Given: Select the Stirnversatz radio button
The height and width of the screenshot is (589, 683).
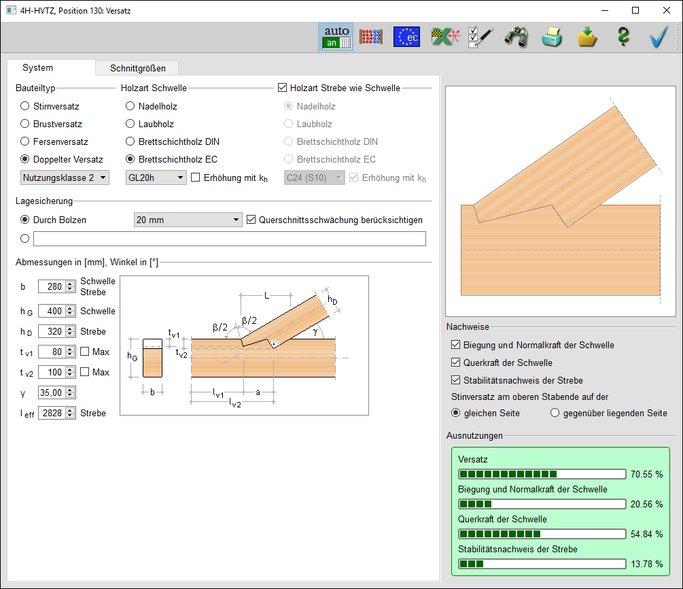Looking at the screenshot, I should [25, 106].
